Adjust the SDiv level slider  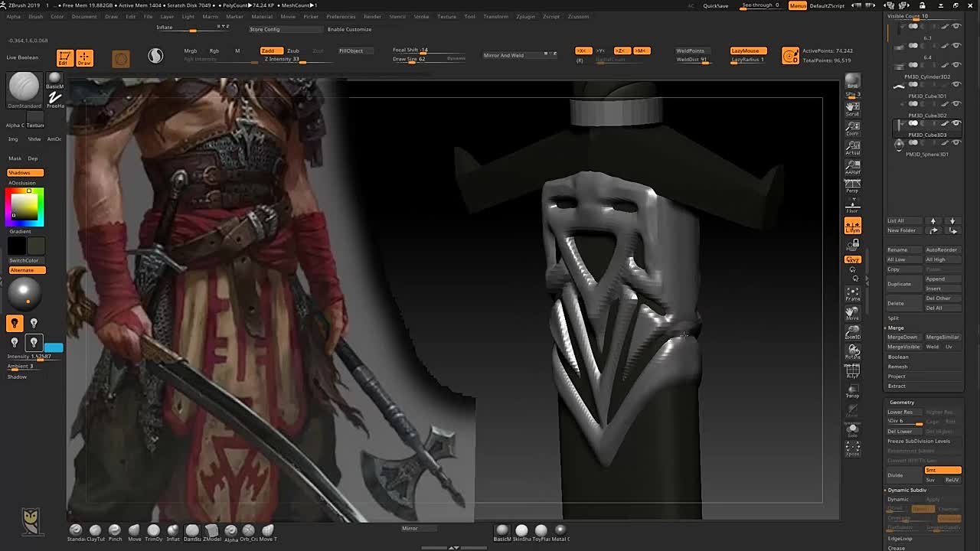[904, 422]
